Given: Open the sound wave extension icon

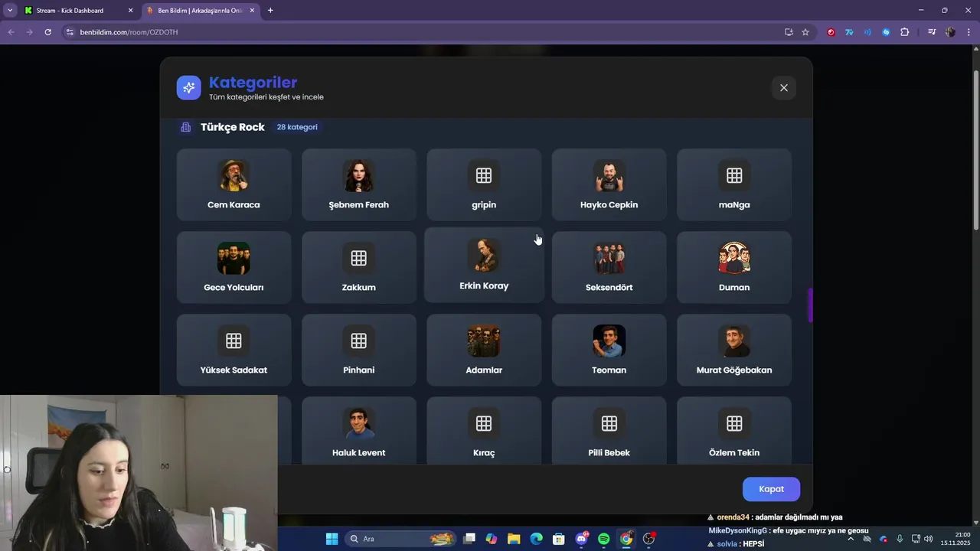Looking at the screenshot, I should [x=867, y=32].
